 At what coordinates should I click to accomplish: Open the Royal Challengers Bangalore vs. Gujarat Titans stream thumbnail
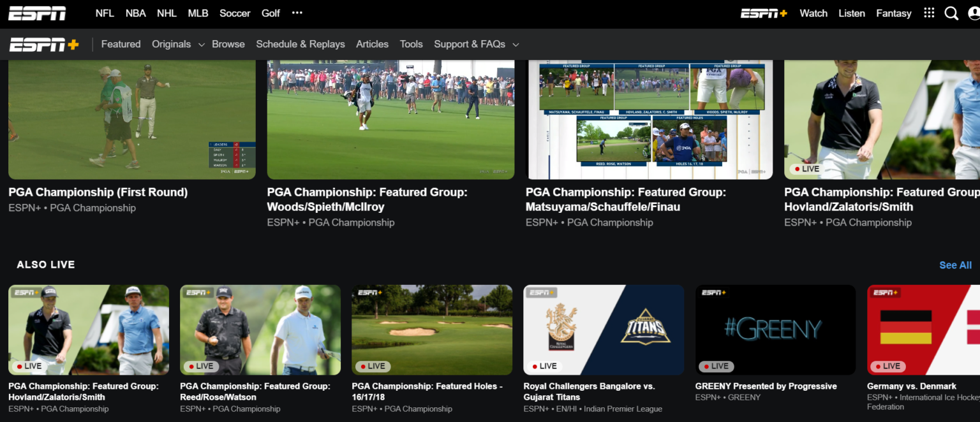pos(603,330)
